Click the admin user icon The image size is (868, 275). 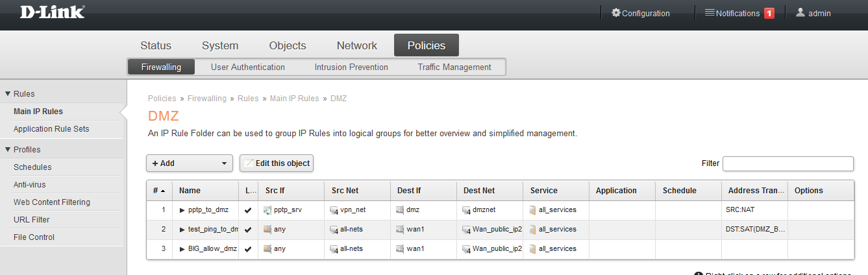(800, 13)
